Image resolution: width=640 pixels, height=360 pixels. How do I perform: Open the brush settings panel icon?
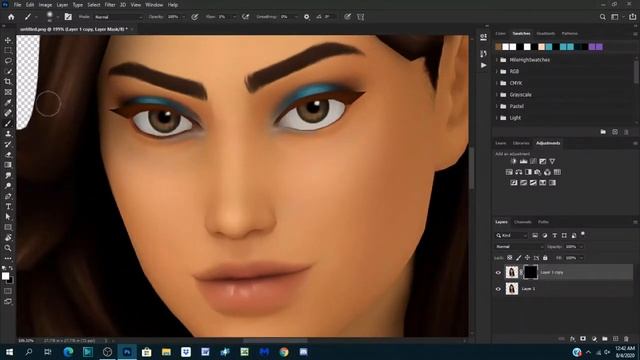pos(68,17)
